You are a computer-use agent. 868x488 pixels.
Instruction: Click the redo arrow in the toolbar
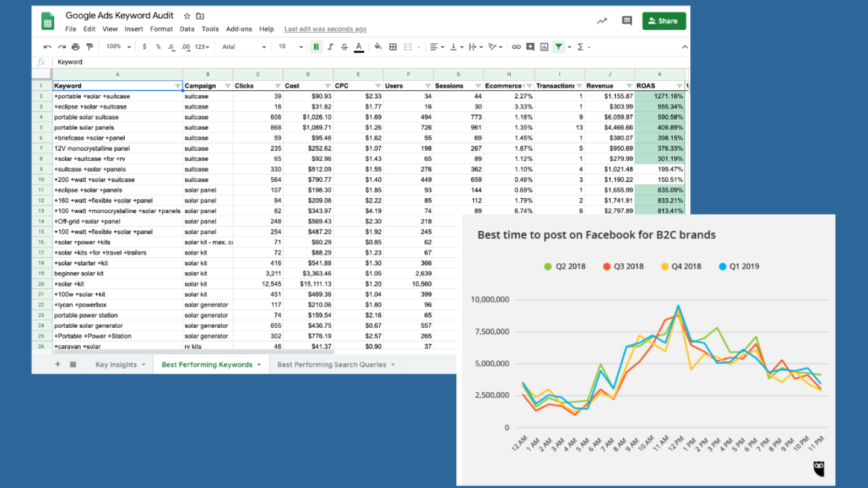[x=61, y=47]
